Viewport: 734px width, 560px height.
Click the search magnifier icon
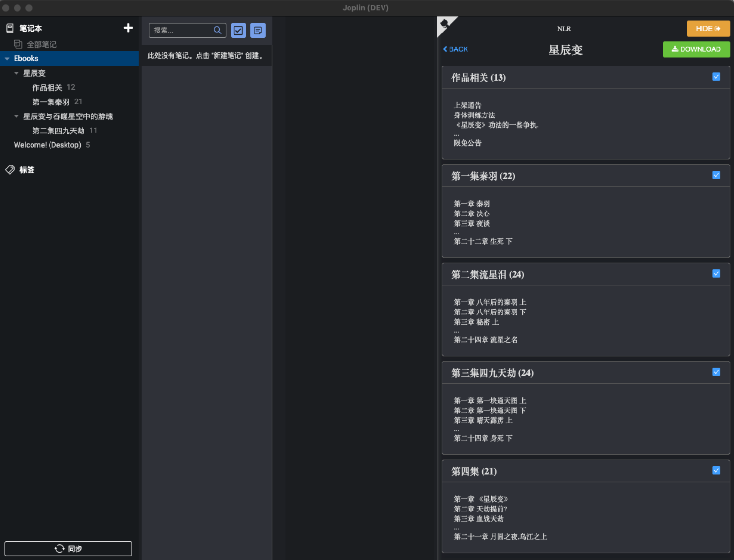[217, 30]
